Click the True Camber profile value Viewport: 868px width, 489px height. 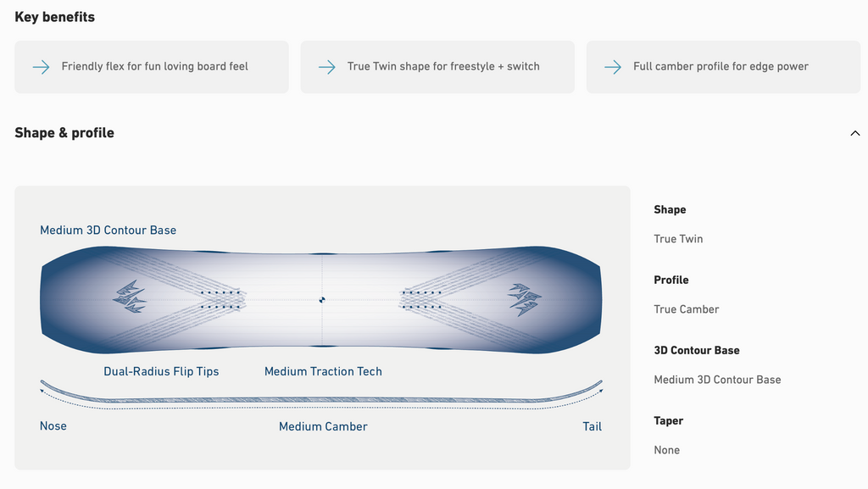(686, 309)
